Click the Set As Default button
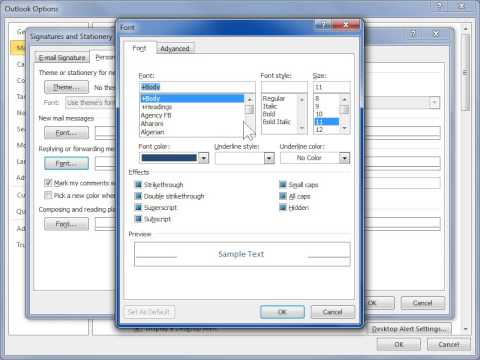Viewport: 480px width, 360px height. (x=149, y=312)
